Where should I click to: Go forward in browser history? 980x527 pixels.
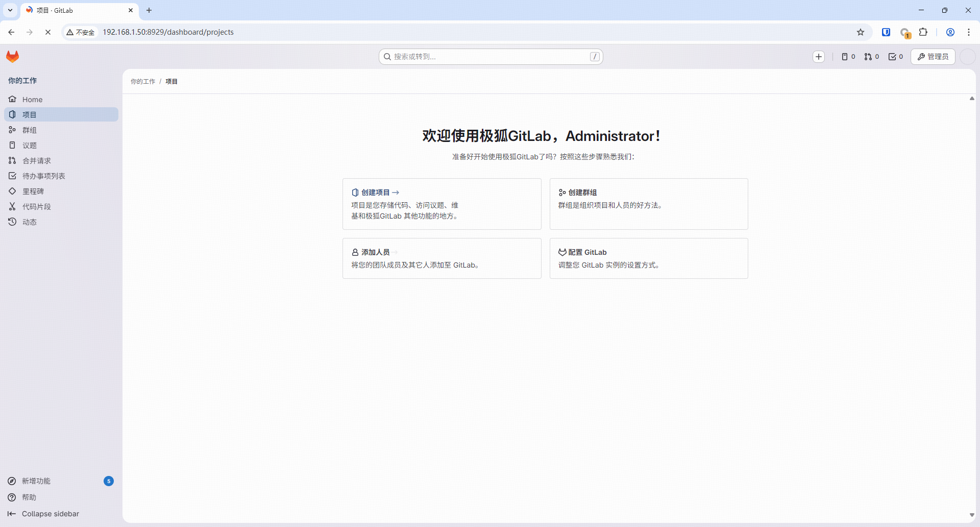[30, 32]
